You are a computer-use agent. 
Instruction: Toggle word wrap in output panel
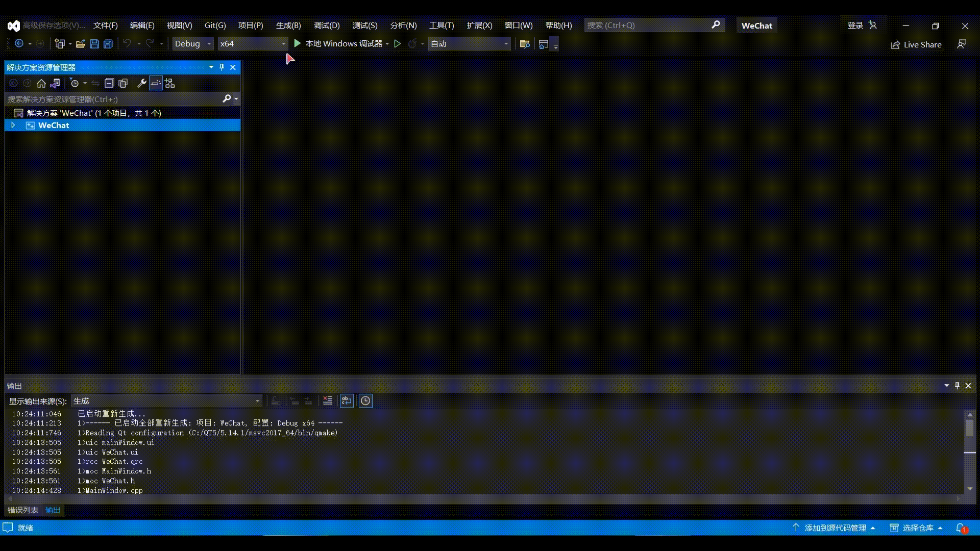(347, 401)
